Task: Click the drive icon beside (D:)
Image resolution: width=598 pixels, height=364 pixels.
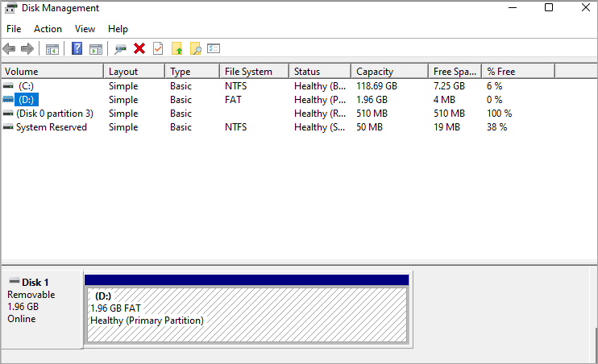Action: tap(8, 100)
